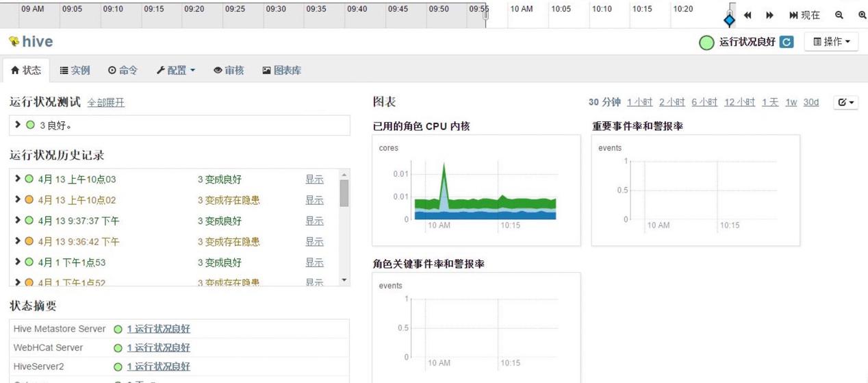The height and width of the screenshot is (383, 868).
Task: Zoom out the timeline with minus magnifier
Action: tap(839, 15)
